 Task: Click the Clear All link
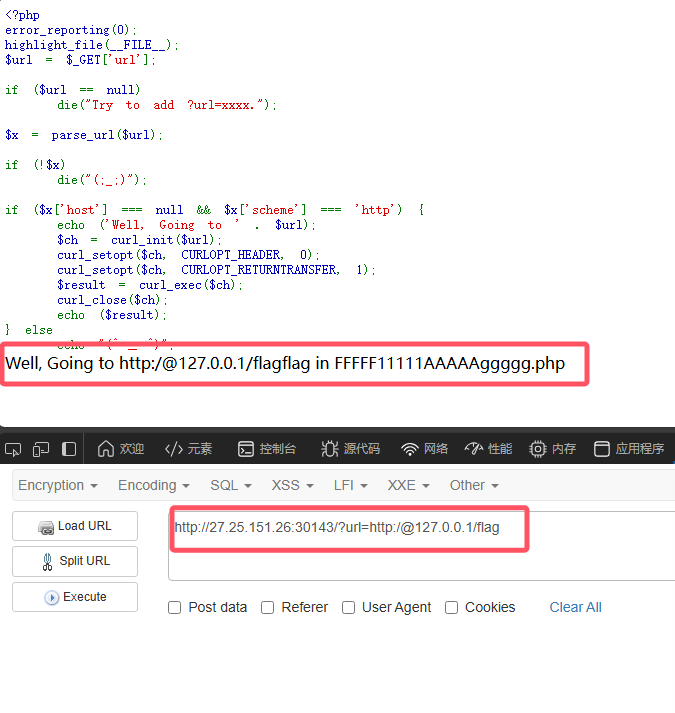575,608
